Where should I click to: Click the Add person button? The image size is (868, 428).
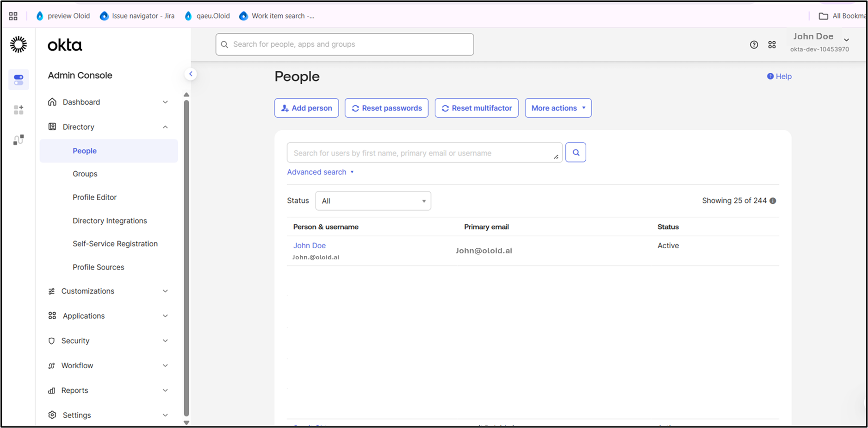(x=307, y=108)
